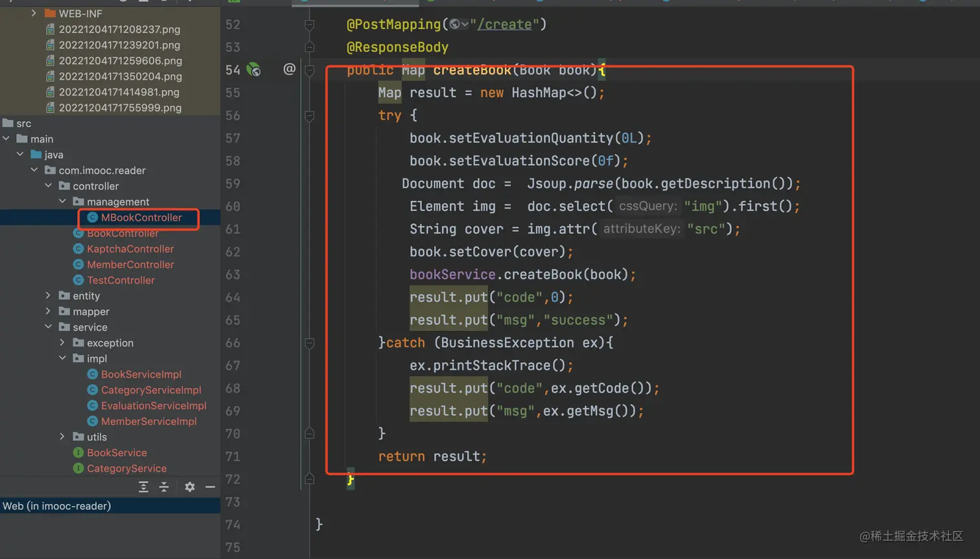Click createBook method name on line 54

click(x=472, y=70)
